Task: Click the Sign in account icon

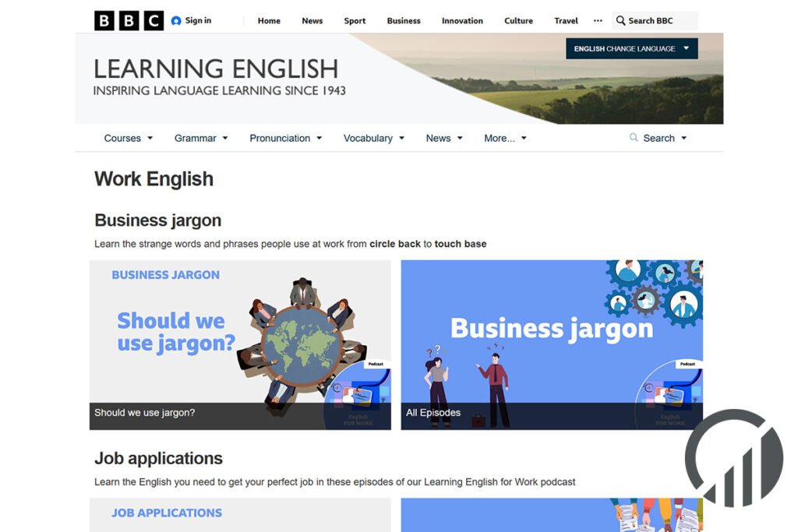Action: click(x=176, y=21)
